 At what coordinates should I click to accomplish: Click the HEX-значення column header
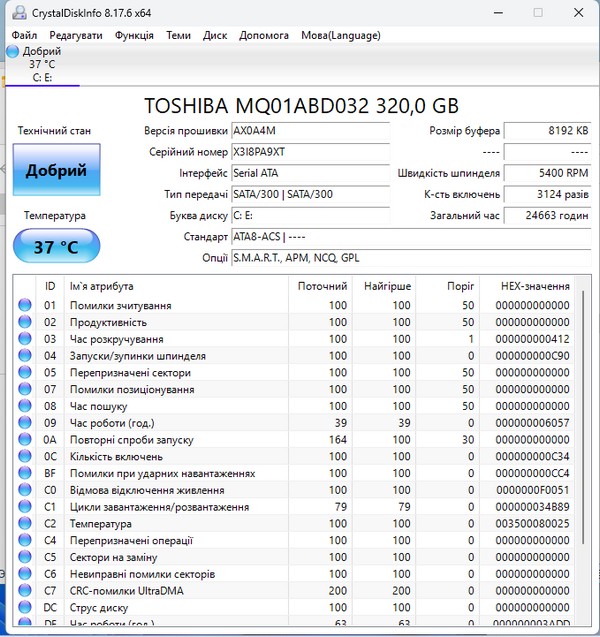tap(535, 286)
